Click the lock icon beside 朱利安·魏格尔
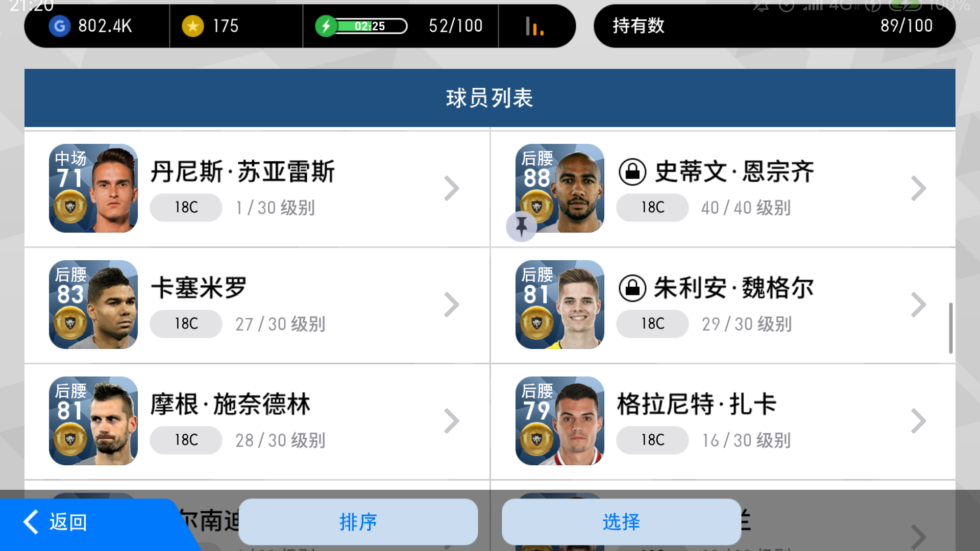This screenshot has height=551, width=980. [632, 288]
